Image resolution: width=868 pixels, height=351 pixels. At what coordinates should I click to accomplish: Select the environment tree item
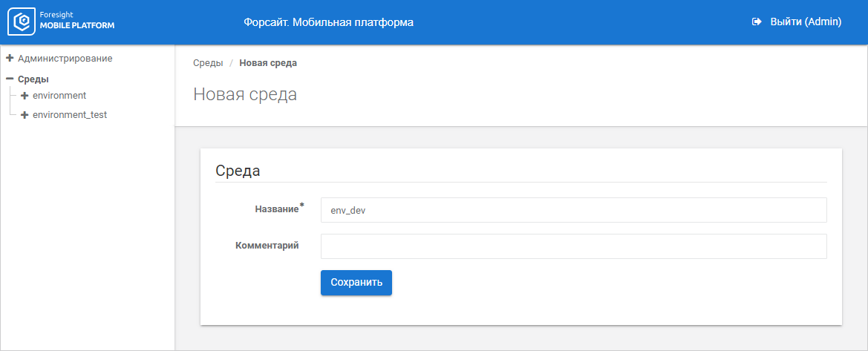point(59,96)
